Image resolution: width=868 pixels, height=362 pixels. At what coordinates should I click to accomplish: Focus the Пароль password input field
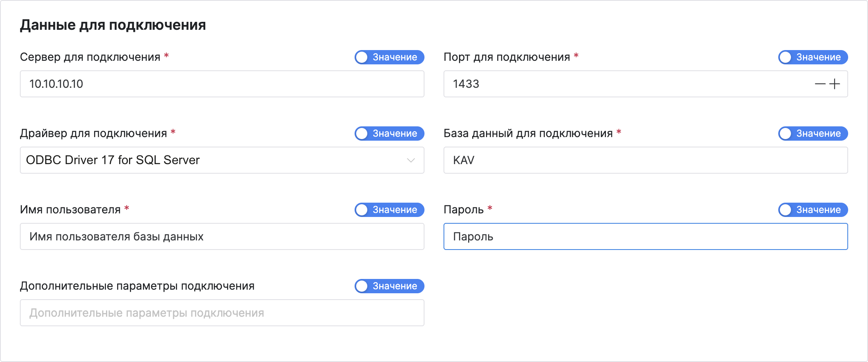pos(645,236)
